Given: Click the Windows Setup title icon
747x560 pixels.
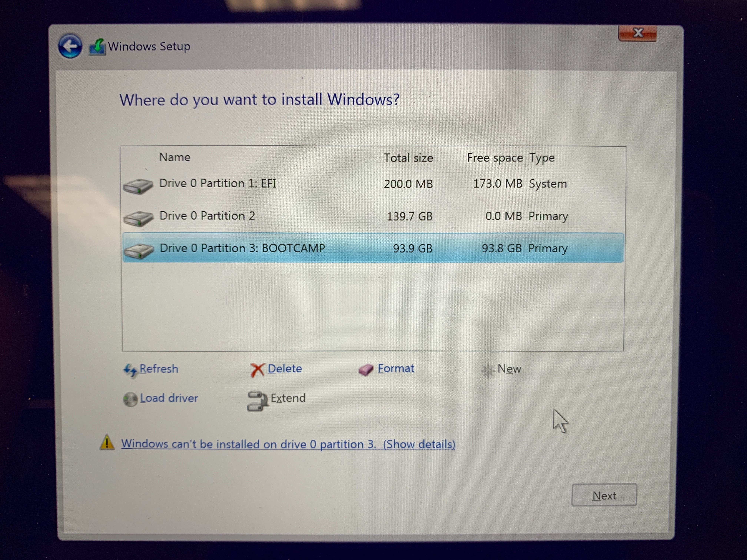Looking at the screenshot, I should click(x=97, y=47).
